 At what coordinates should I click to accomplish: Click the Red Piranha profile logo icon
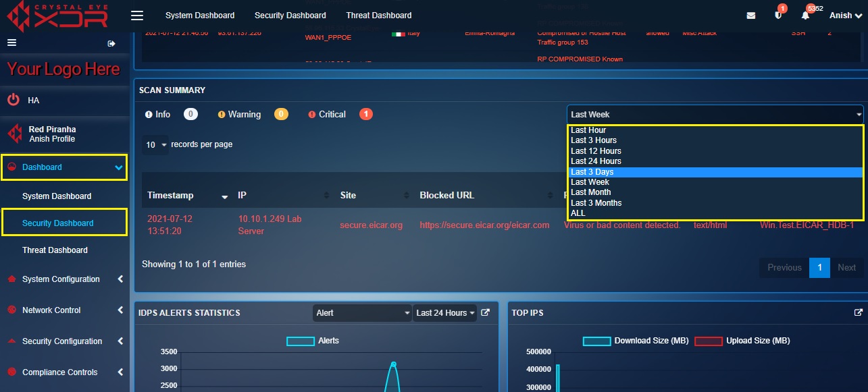click(x=14, y=134)
